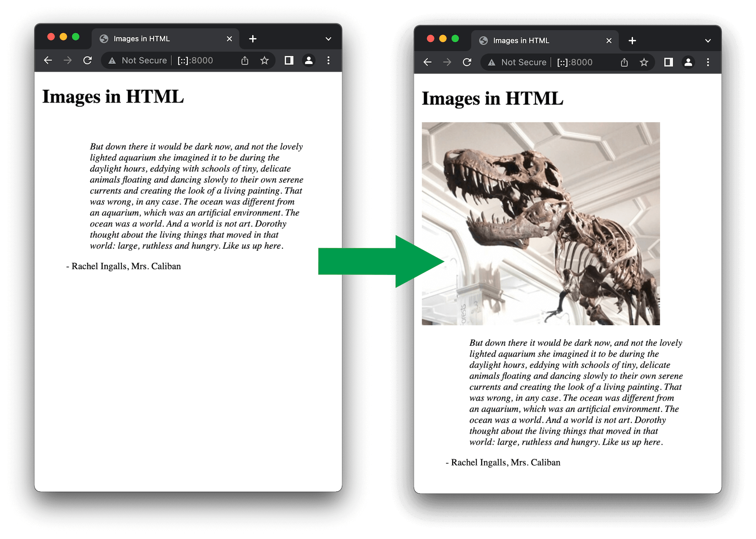Click the Not Secure label in the right address bar
The height and width of the screenshot is (539, 756).
(x=524, y=62)
